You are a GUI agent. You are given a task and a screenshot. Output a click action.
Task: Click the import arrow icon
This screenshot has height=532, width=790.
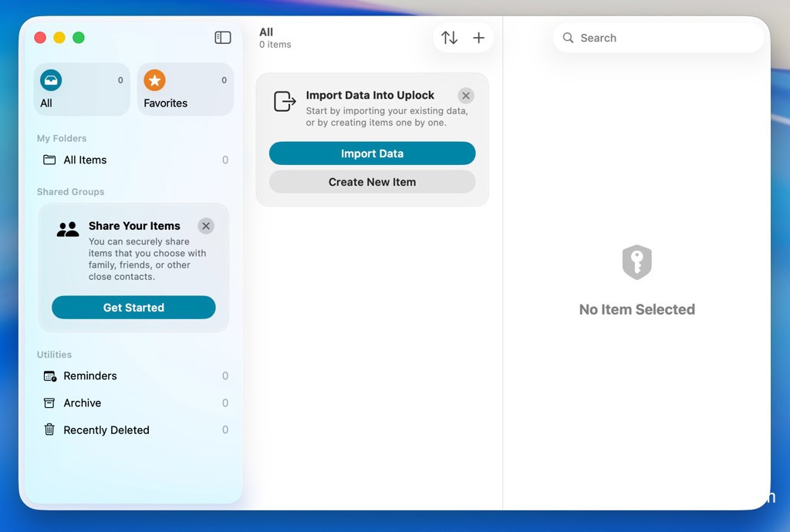pyautogui.click(x=285, y=101)
